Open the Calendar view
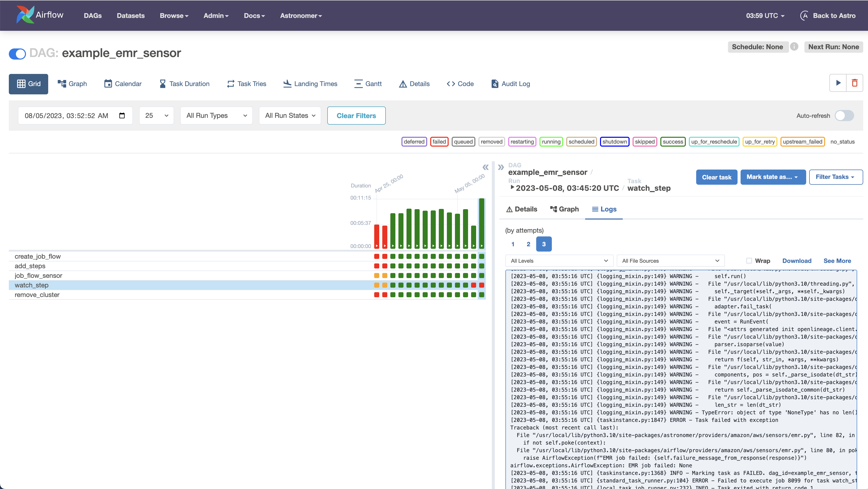Image resolution: width=868 pixels, height=489 pixels. [122, 84]
